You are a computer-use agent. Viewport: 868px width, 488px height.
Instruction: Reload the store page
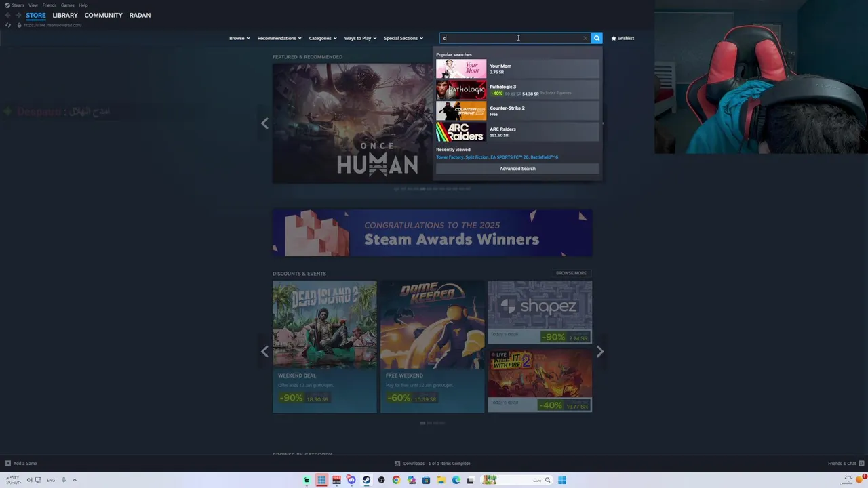[x=8, y=25]
